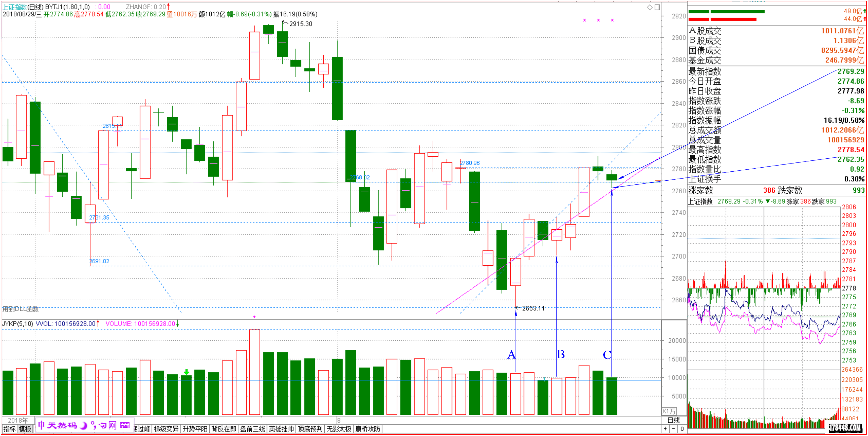Click the 基金成交 row

tap(777, 60)
